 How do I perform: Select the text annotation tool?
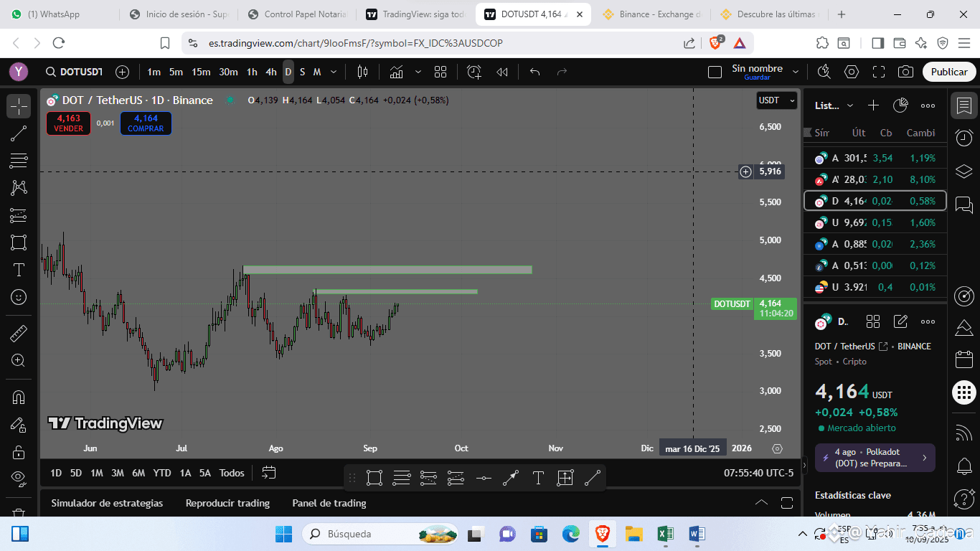[x=19, y=270]
